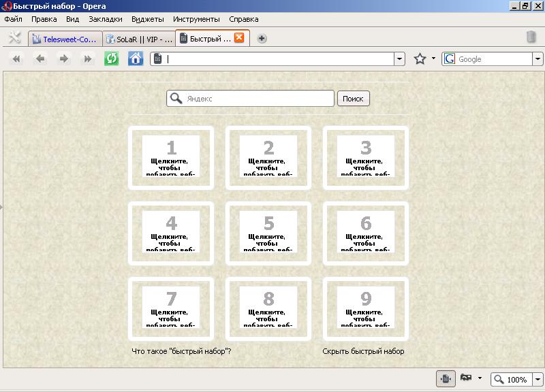Click speed dial thumbnail number 5
Screen dimensions: 545x392
click(268, 233)
